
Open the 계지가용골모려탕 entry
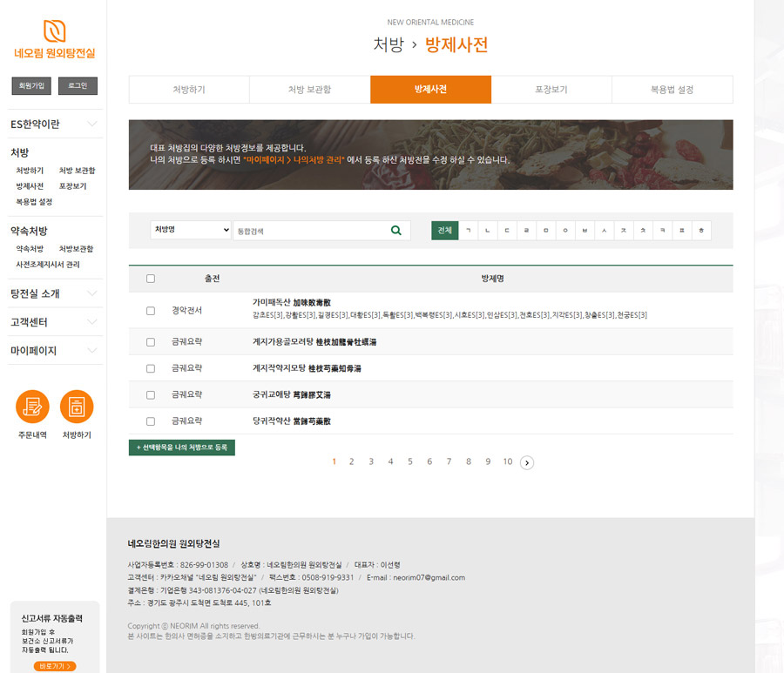pos(314,342)
